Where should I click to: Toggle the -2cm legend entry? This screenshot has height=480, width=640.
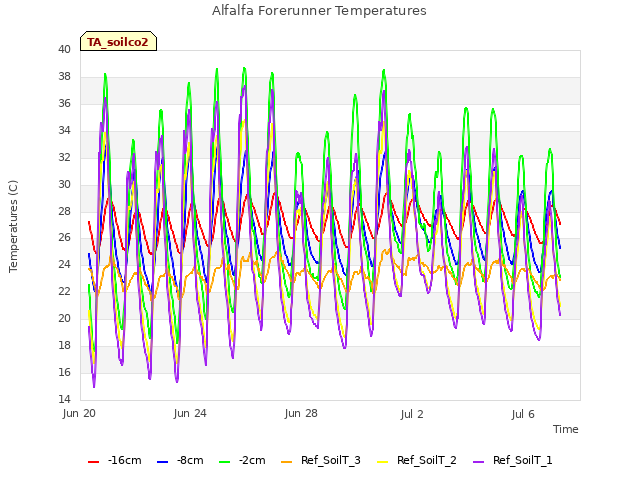coord(242,460)
